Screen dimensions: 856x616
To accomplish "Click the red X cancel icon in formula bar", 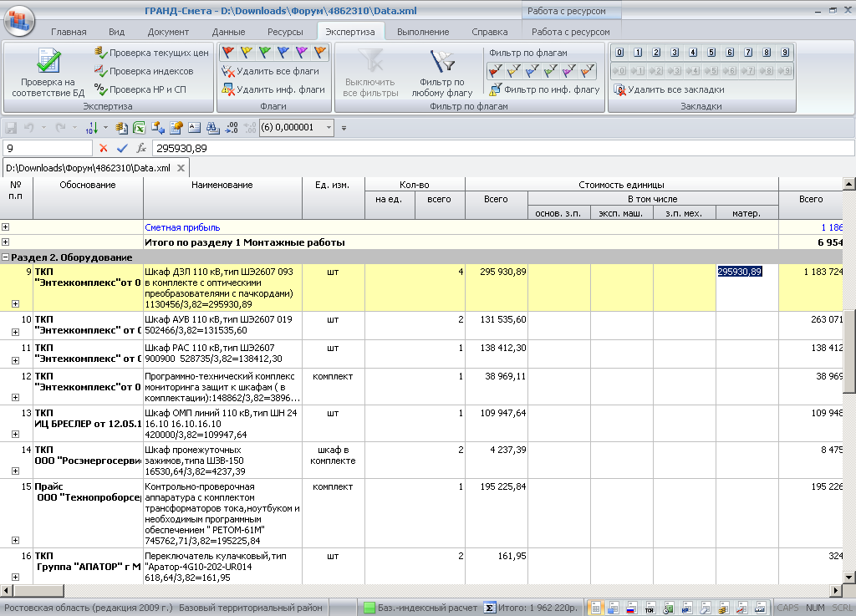I will tap(104, 148).
